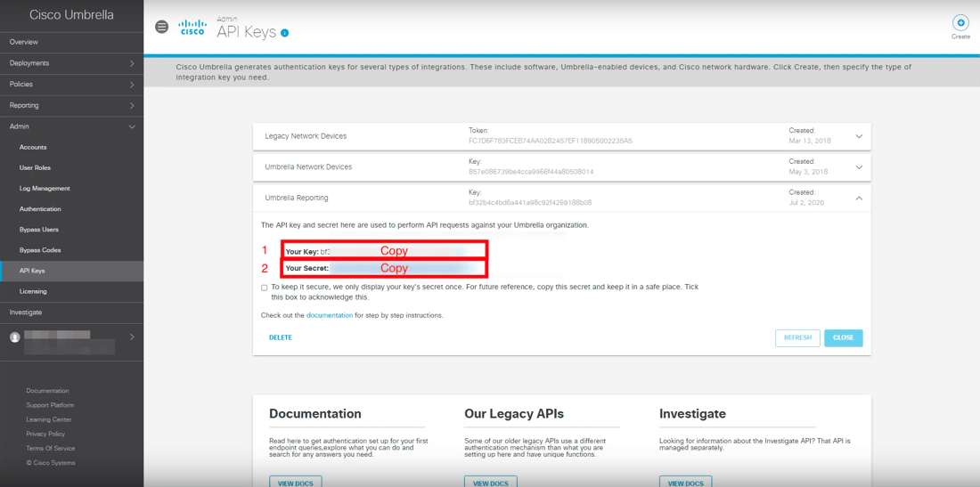This screenshot has width=980, height=487.
Task: Open Support Platform link
Action: [x=50, y=405]
